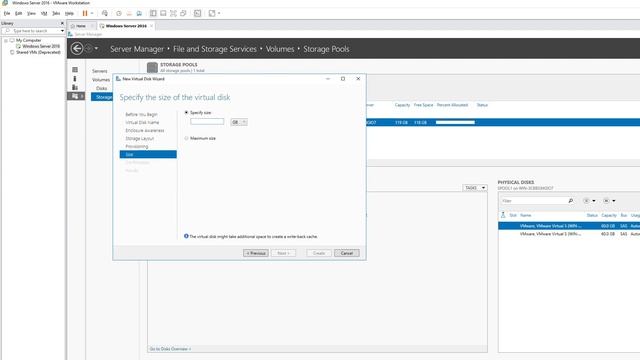Open the GB size unit dropdown
Image resolution: width=640 pixels, height=360 pixels.
point(239,122)
